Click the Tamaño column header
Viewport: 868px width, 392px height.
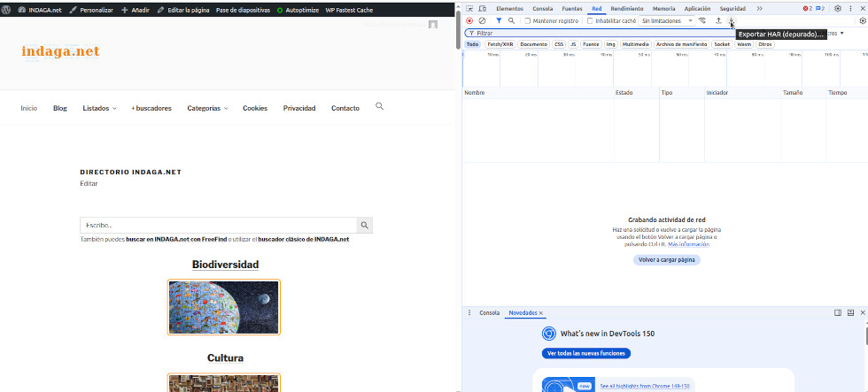[803, 93]
